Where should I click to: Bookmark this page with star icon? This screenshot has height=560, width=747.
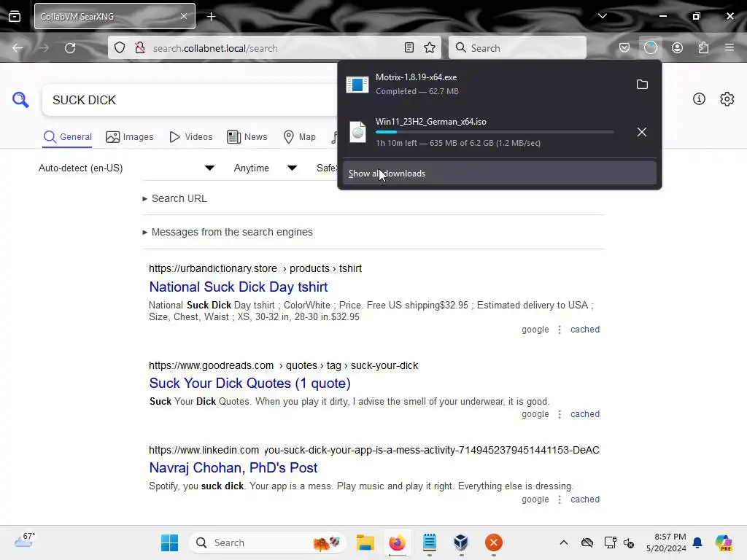click(x=430, y=47)
